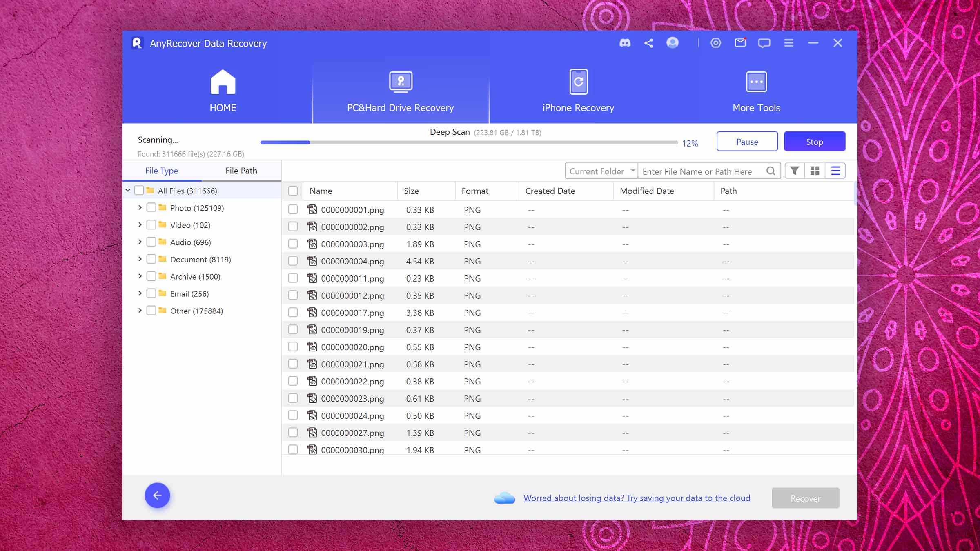Switch to thumbnail grid view
980x551 pixels.
pyautogui.click(x=815, y=171)
